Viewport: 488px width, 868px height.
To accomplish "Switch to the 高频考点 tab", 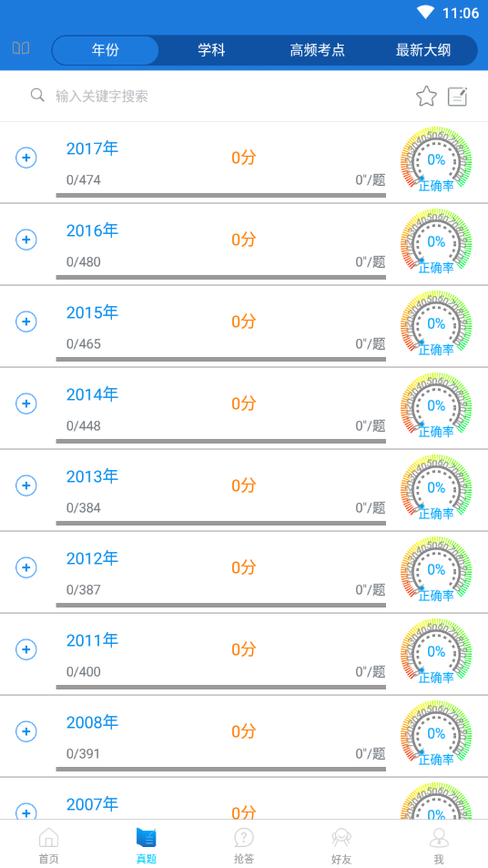I will click(317, 50).
